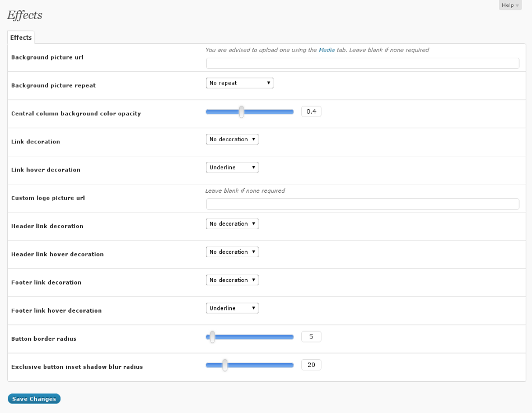Click the Media link in hint text
This screenshot has width=532, height=413.
pyautogui.click(x=326, y=50)
